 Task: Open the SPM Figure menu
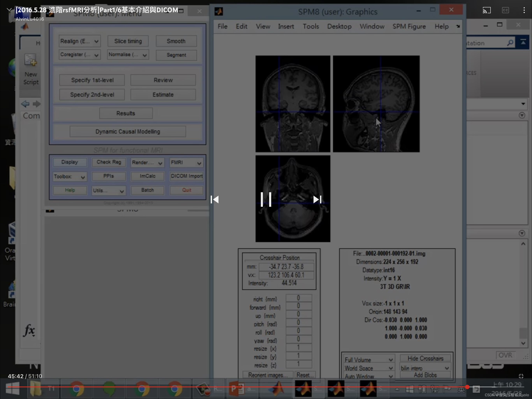409,26
